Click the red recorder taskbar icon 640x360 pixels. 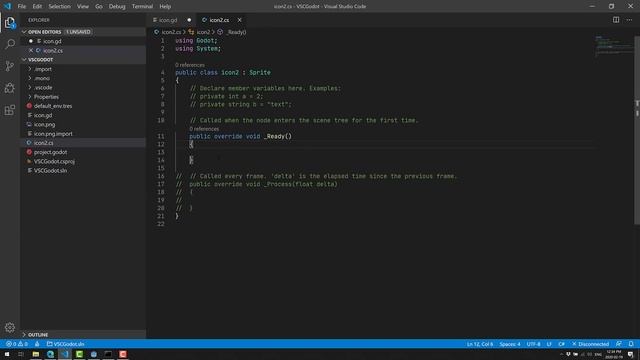pos(123,354)
